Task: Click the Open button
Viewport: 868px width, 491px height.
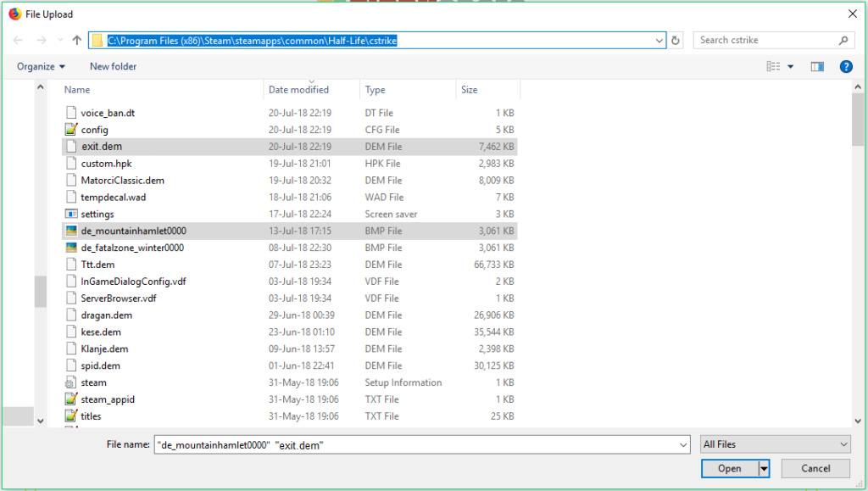Action: (x=730, y=468)
